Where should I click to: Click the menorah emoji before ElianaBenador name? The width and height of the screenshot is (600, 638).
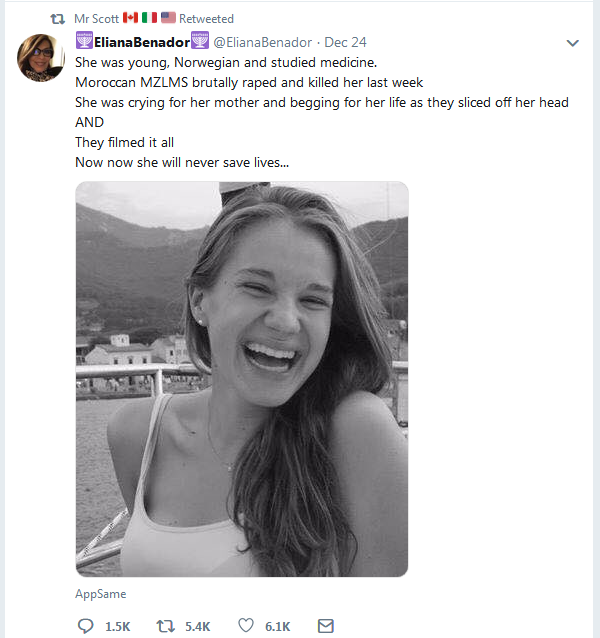pos(84,42)
